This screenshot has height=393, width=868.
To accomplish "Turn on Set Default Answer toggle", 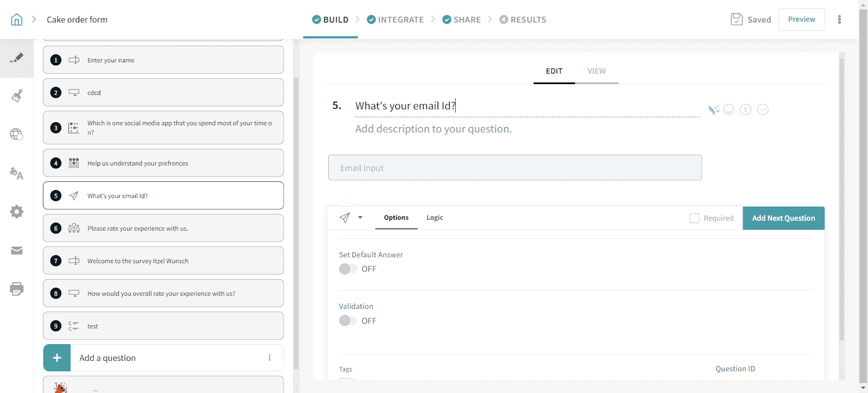I will coord(348,269).
